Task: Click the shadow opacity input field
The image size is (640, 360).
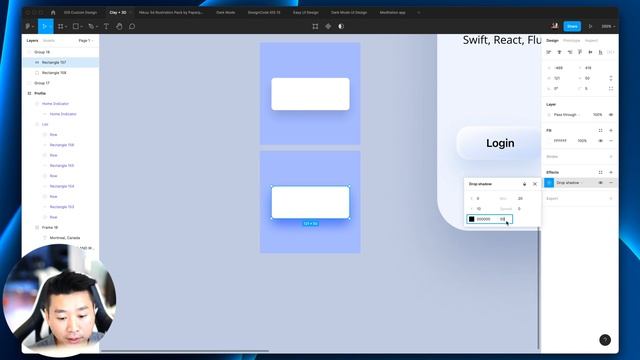Action: [x=504, y=219]
